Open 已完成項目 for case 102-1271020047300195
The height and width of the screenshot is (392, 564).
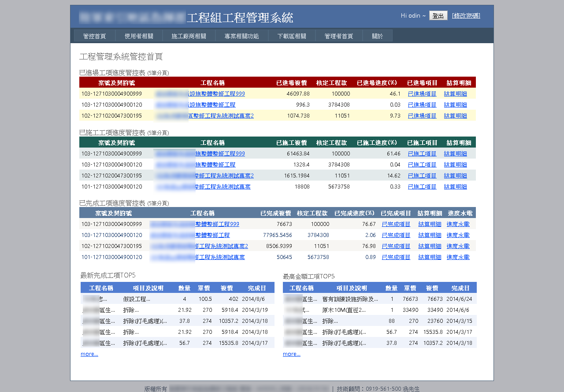(396, 246)
